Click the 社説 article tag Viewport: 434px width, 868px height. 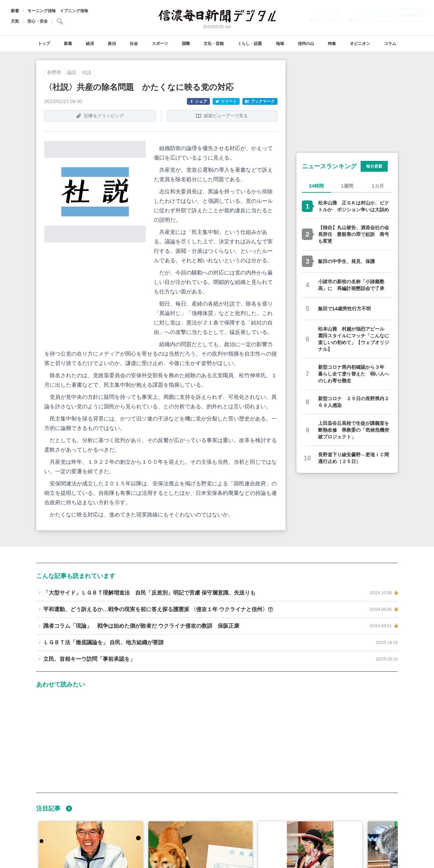pyautogui.click(x=87, y=72)
